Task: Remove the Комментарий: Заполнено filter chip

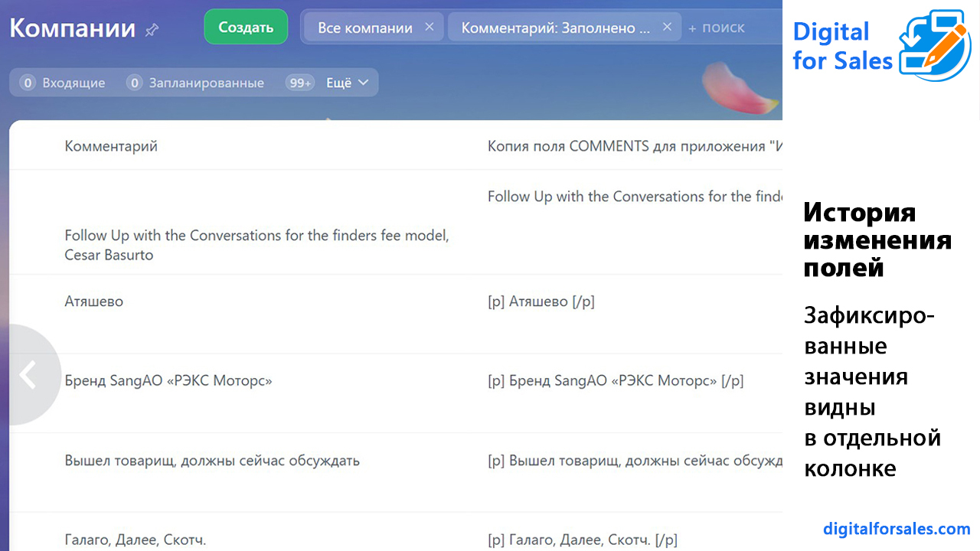Action: tap(667, 27)
